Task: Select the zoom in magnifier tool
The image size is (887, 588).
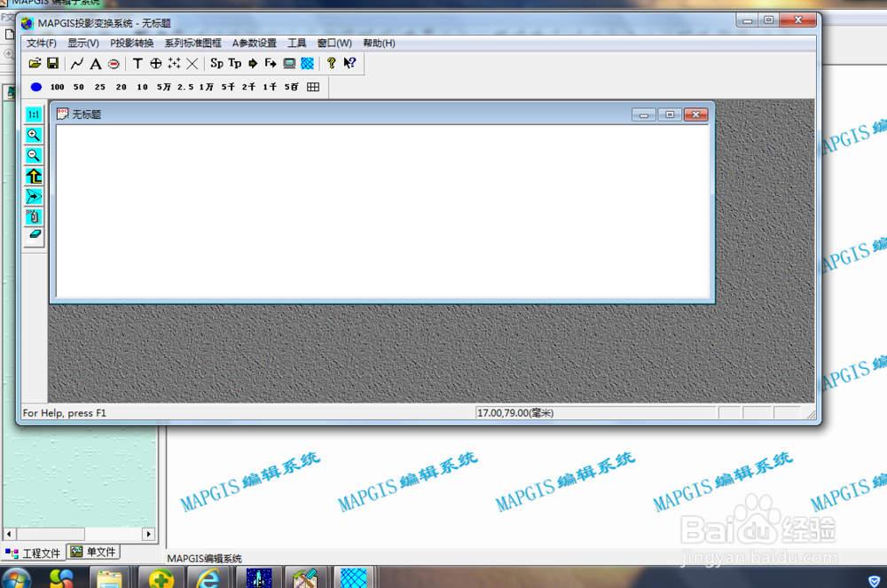Action: click(x=34, y=135)
